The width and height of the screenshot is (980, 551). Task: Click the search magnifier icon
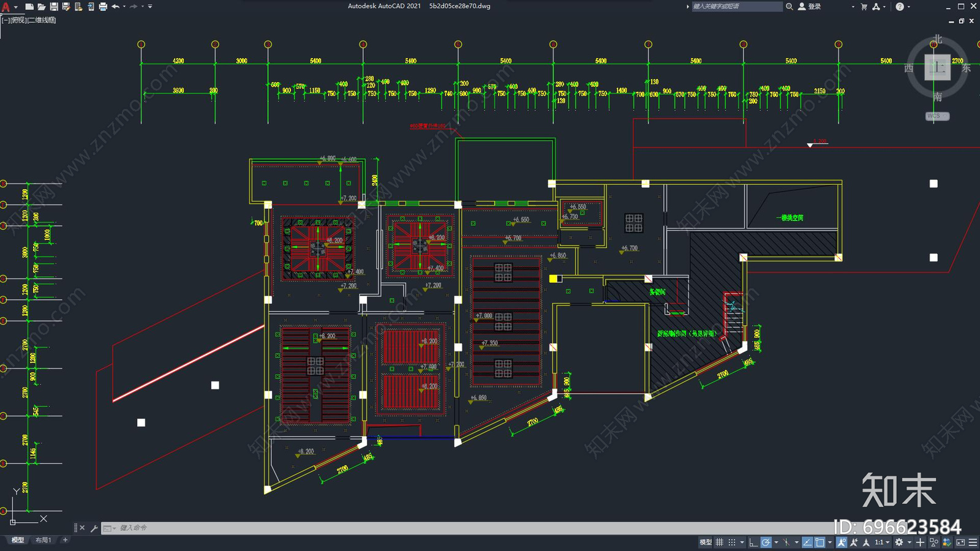[790, 7]
